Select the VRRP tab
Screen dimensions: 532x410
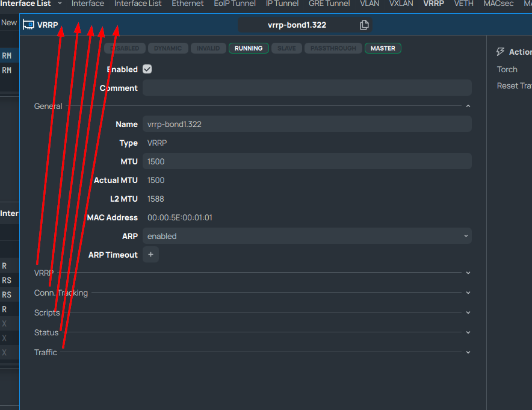tap(434, 4)
